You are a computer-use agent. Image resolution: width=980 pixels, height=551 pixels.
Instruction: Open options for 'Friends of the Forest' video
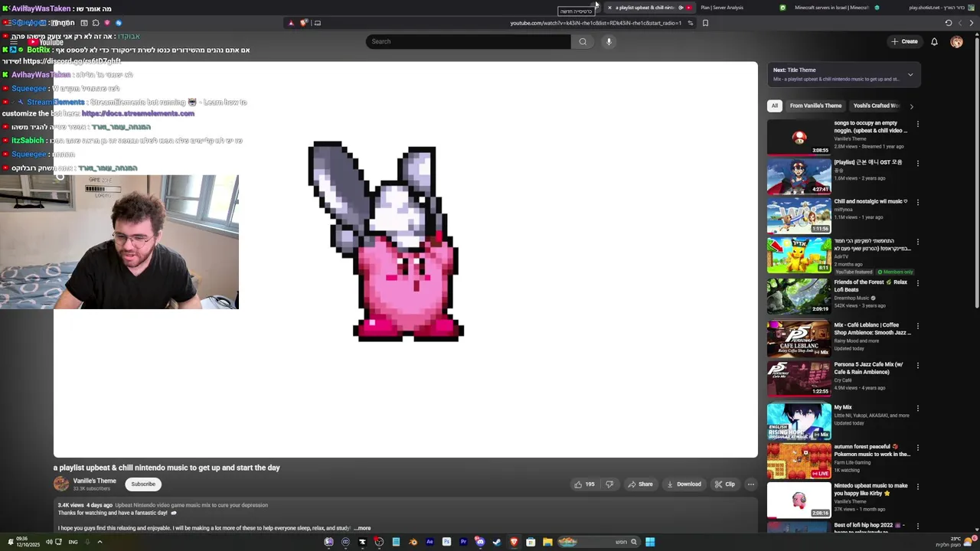tap(917, 283)
